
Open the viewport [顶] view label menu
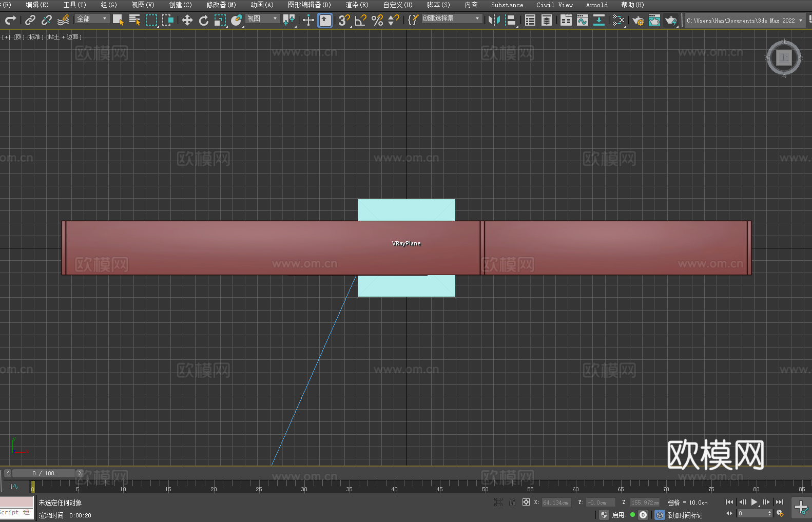pos(18,37)
